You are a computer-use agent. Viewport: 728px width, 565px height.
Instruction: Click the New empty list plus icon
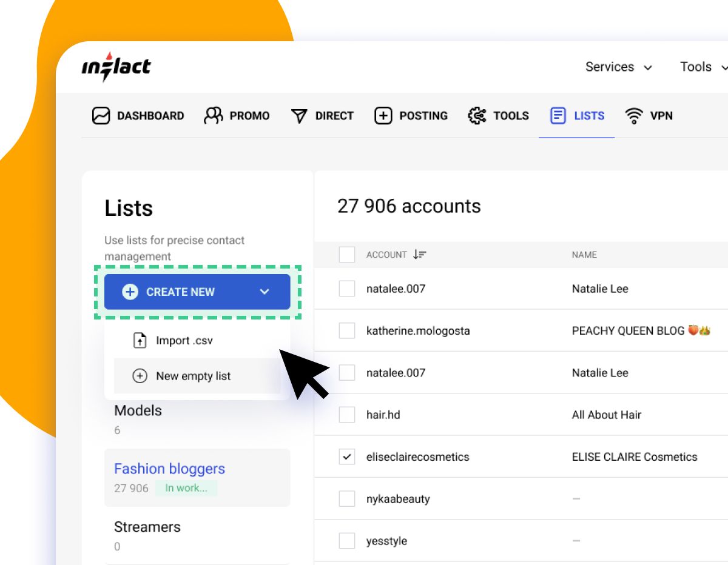click(140, 376)
